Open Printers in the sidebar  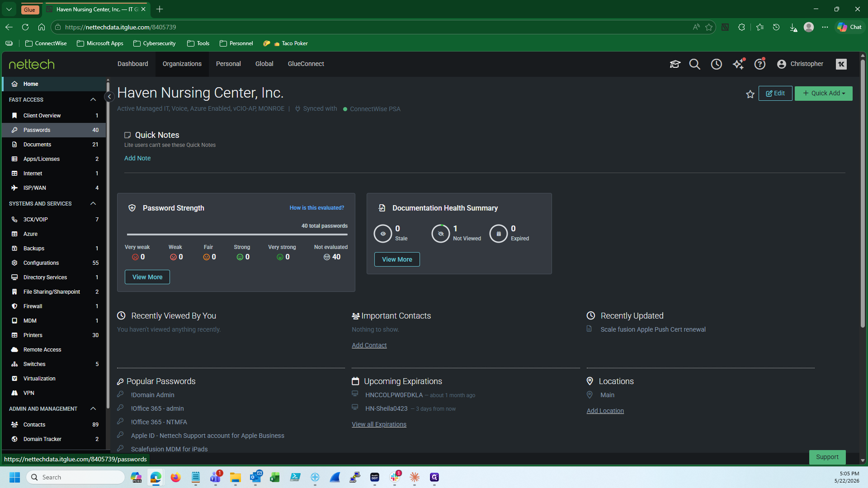[x=54, y=335]
